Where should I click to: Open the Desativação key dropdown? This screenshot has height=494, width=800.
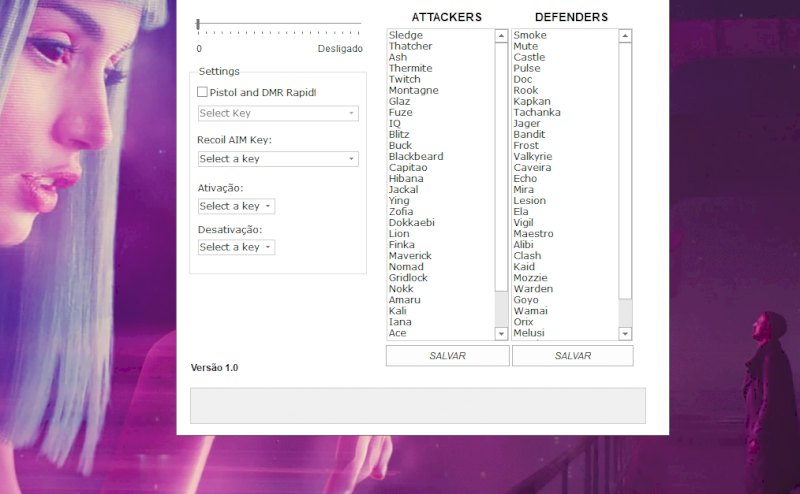(236, 247)
